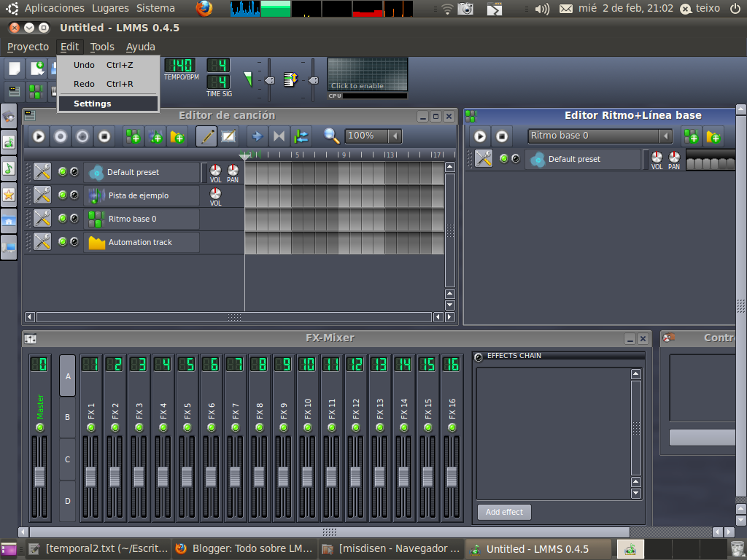Start playback in the Editor Ritmo+Línea base
This screenshot has height=560, width=747.
(480, 136)
